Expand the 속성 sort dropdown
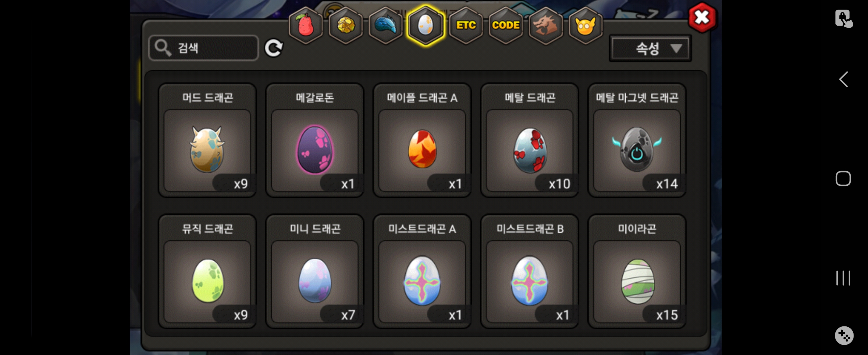Viewport: 868px width, 355px height. 650,49
